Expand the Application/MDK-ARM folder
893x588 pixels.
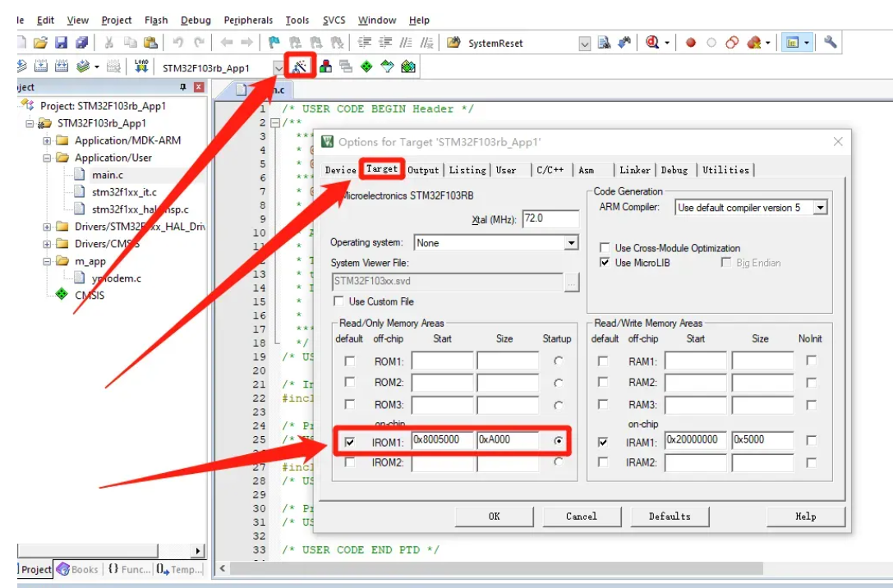[47, 140]
